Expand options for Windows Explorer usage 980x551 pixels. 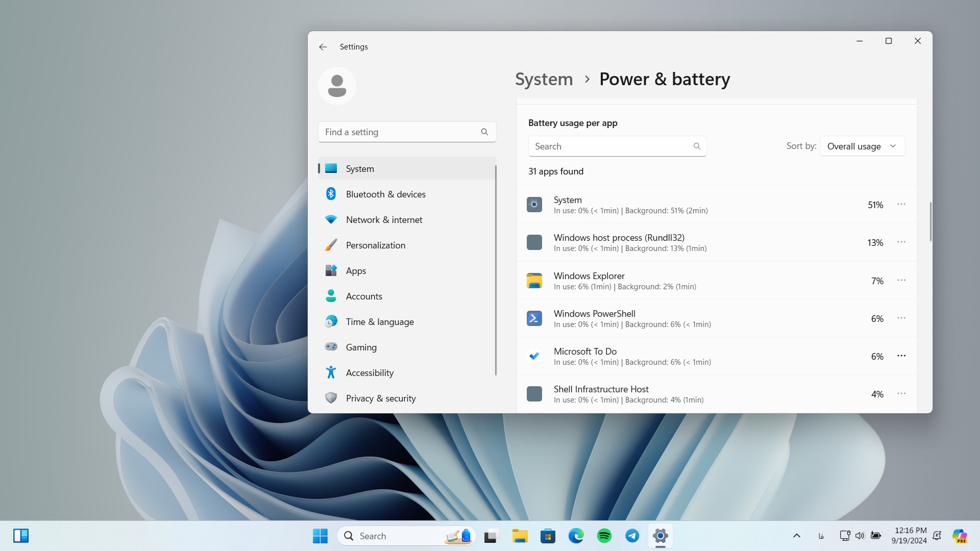click(x=901, y=280)
